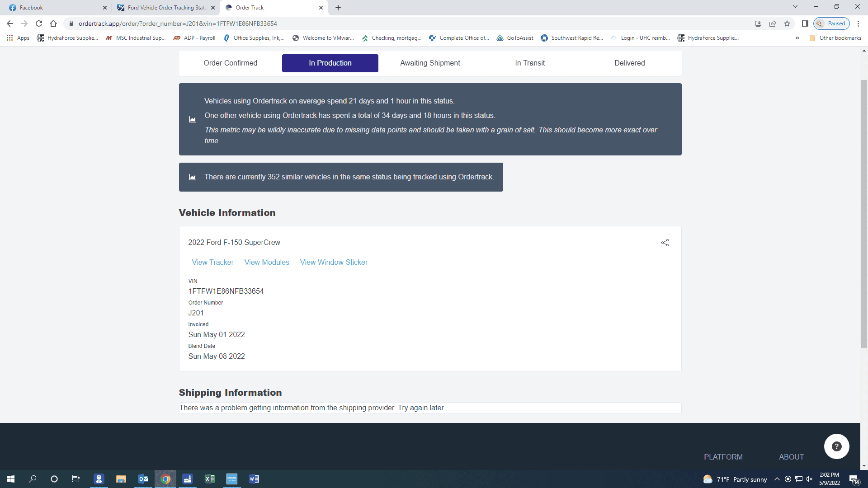The width and height of the screenshot is (868, 488).
Task: Open the View Tracker link
Action: coord(212,263)
